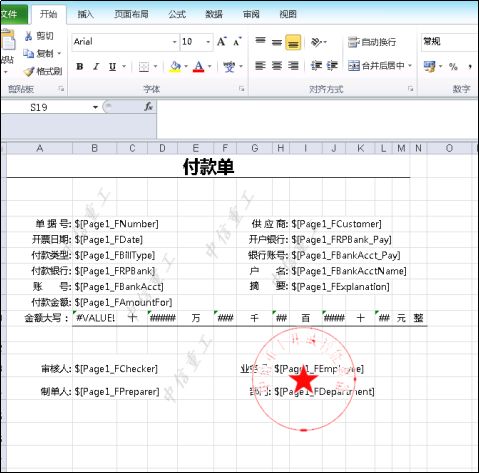Expand borders dropdown arrow
The height and width of the screenshot is (473, 479).
tap(155, 67)
